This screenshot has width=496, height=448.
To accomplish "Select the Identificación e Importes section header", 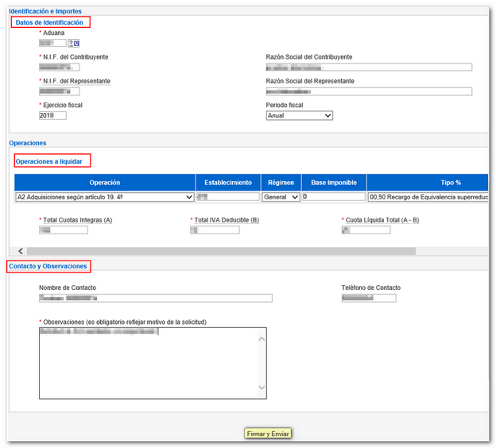I will pyautogui.click(x=45, y=11).
